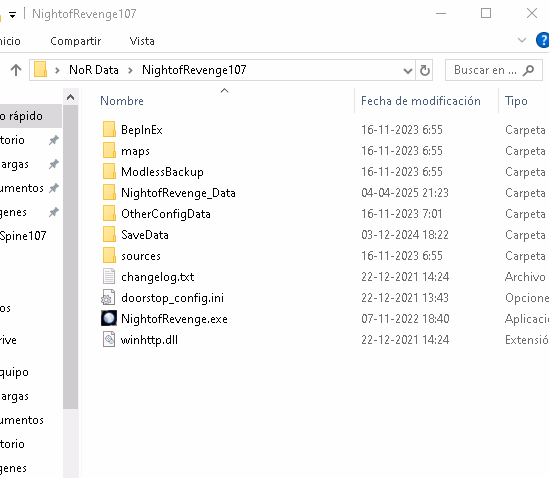Go up one folder level
Viewport: 549px width, 478px height.
pos(16,70)
